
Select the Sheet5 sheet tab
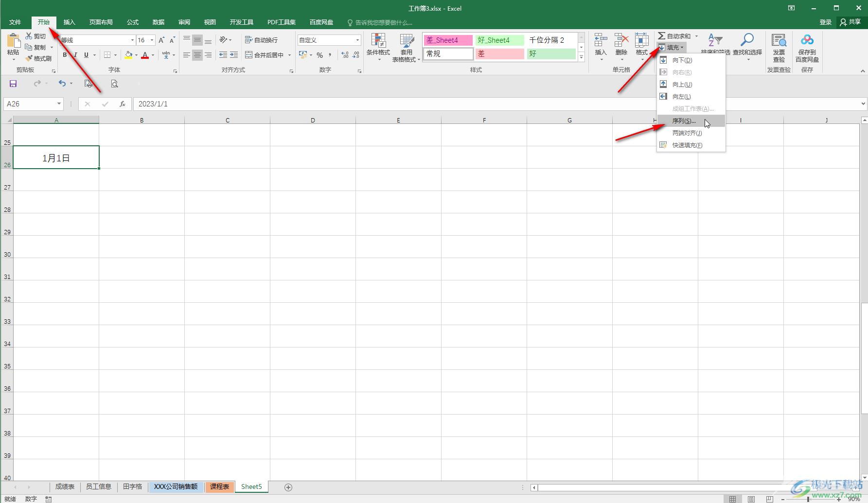251,486
